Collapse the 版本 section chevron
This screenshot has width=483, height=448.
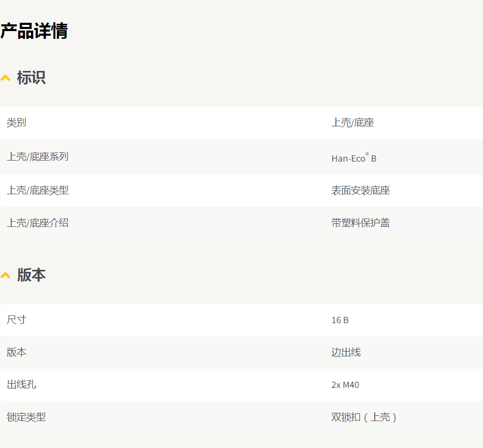click(5, 275)
